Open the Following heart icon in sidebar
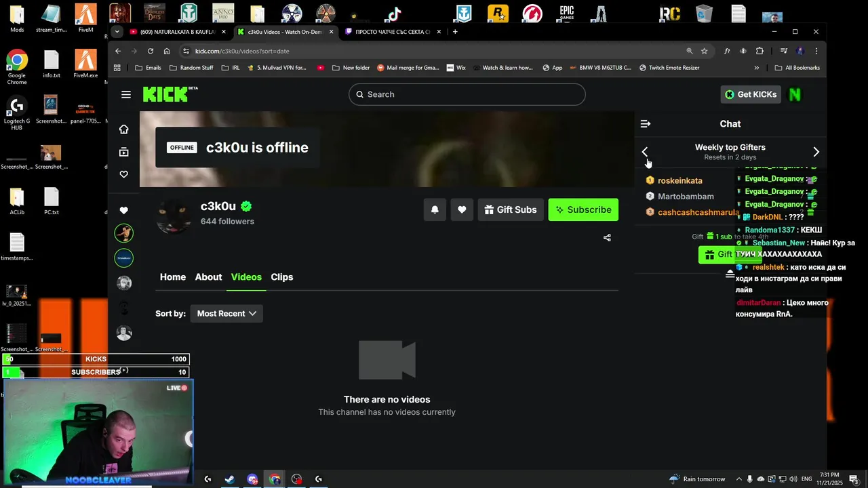The width and height of the screenshot is (868, 488). pos(123,174)
